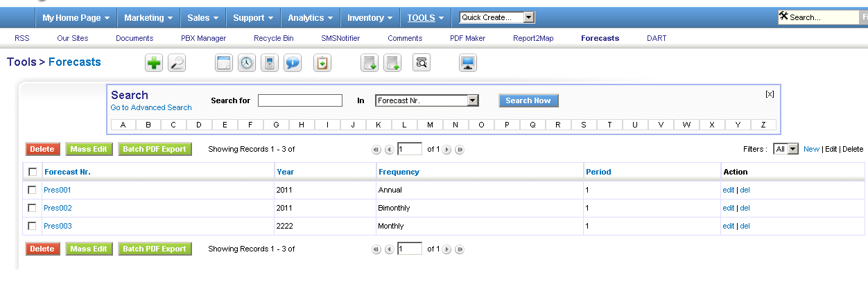This screenshot has height=284, width=868.
Task: Open the calculator icon in toolbar
Action: (x=270, y=63)
